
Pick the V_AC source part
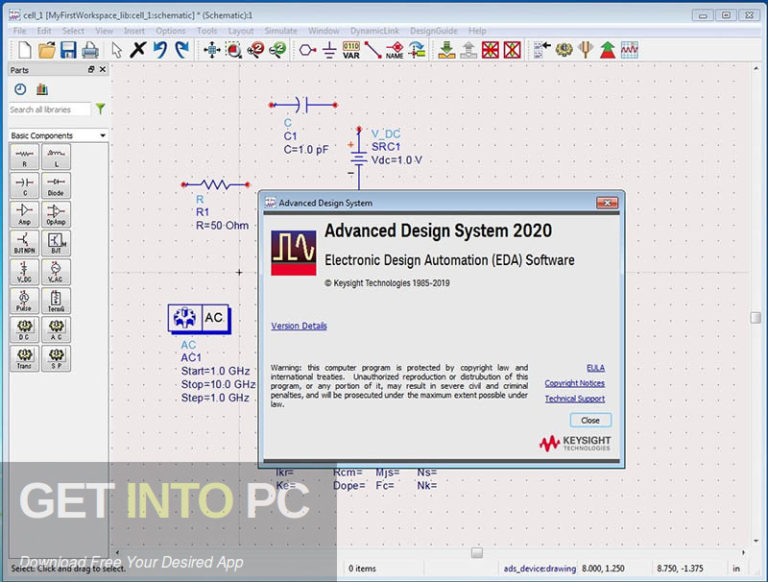(x=56, y=272)
